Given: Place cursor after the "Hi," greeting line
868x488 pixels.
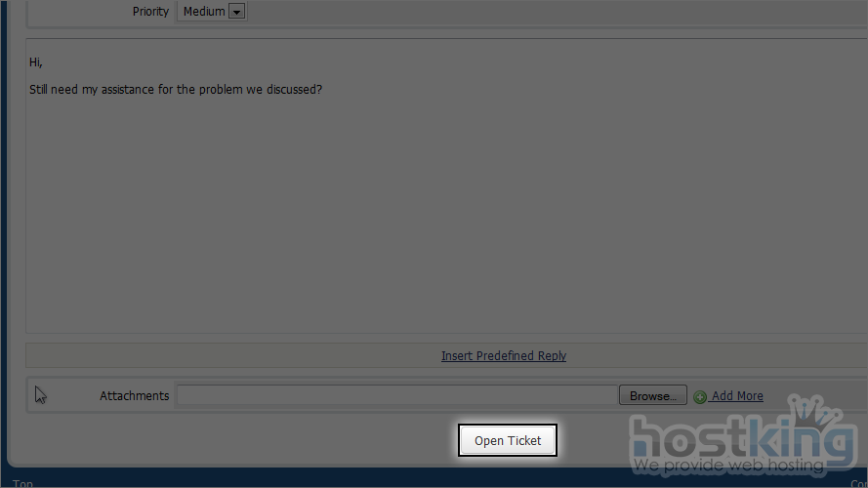Looking at the screenshot, I should pyautogui.click(x=43, y=61).
